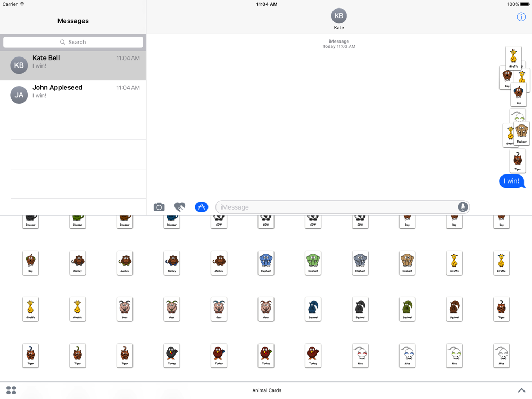Image resolution: width=532 pixels, height=399 pixels.
Task: Select the blue-eared Mice card
Action: point(407,355)
